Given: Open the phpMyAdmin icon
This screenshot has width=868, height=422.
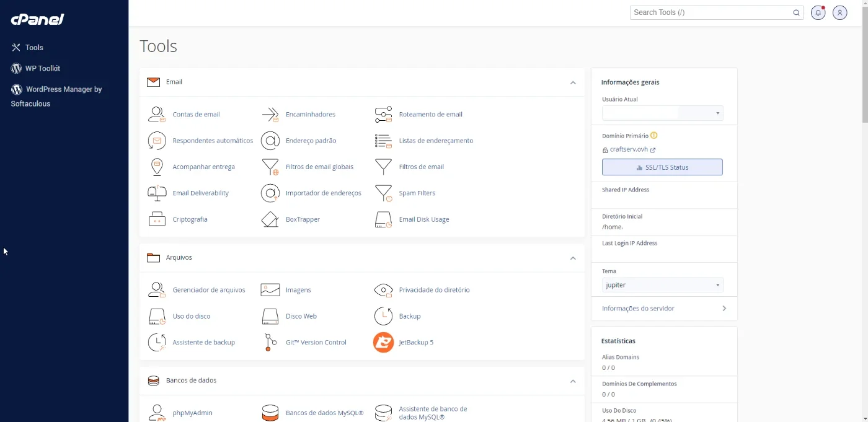Looking at the screenshot, I should pyautogui.click(x=157, y=413).
